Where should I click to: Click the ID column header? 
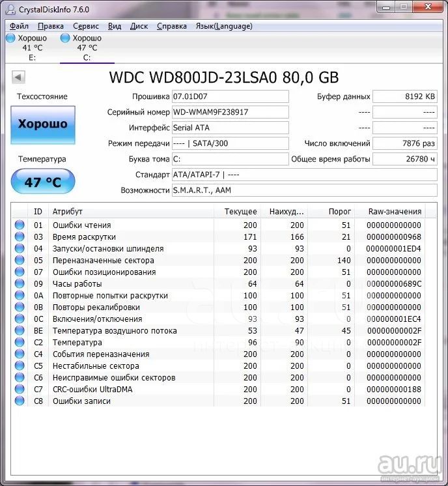coord(38,211)
